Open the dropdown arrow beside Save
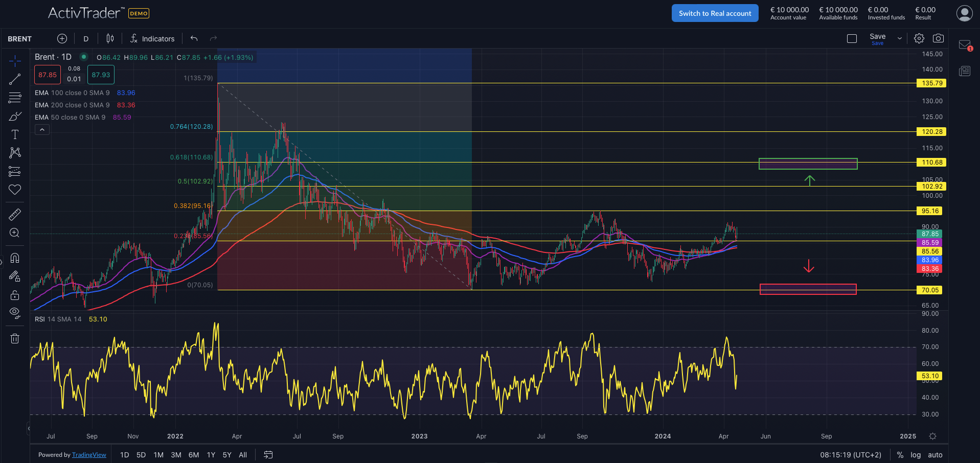The width and height of the screenshot is (980, 463). (x=900, y=39)
